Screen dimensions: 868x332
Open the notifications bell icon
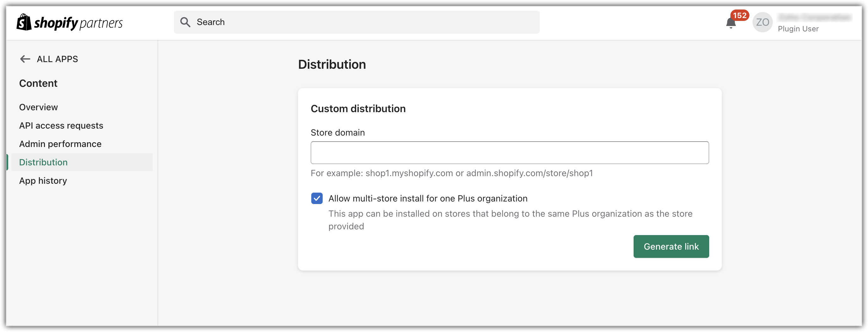pyautogui.click(x=730, y=23)
